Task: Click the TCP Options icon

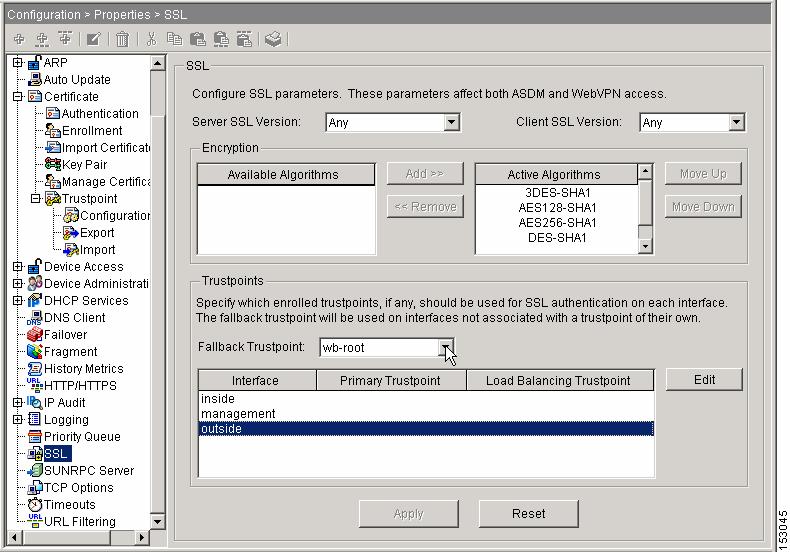Action: point(35,488)
